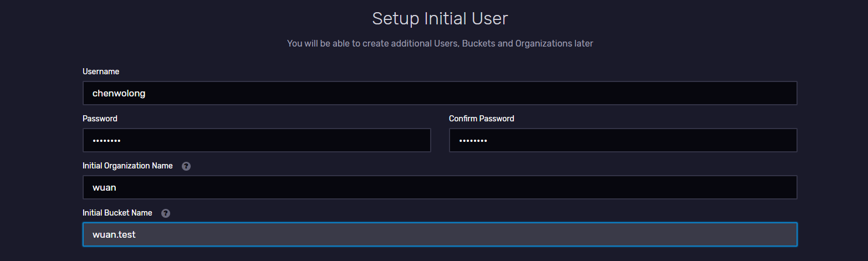Viewport: 868px width, 261px height.
Task: Click into the Confirm Password field
Action: [623, 140]
